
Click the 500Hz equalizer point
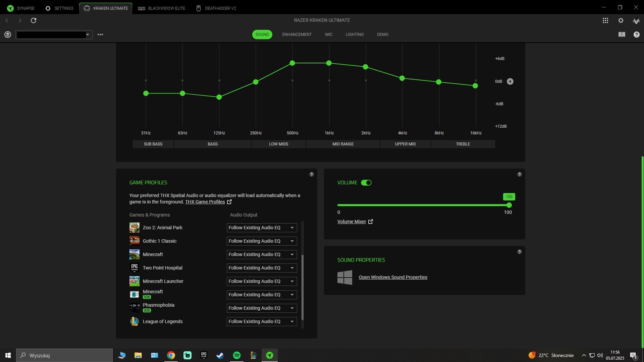click(292, 63)
